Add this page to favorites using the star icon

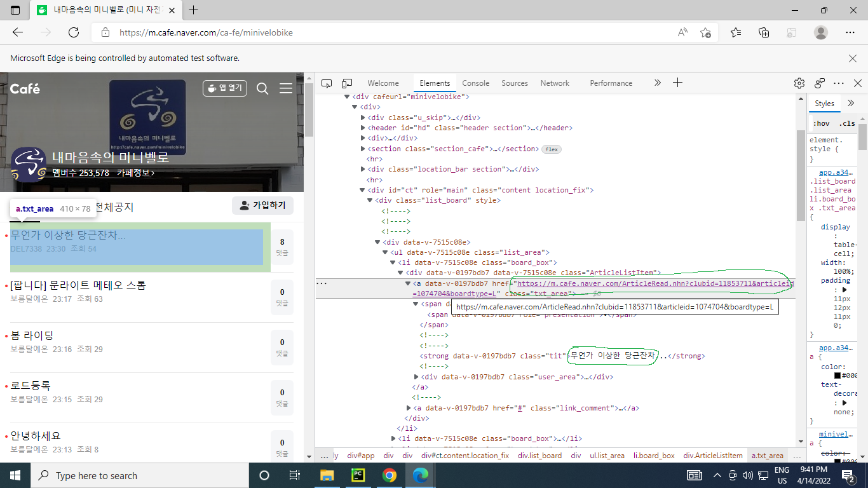coord(705,32)
